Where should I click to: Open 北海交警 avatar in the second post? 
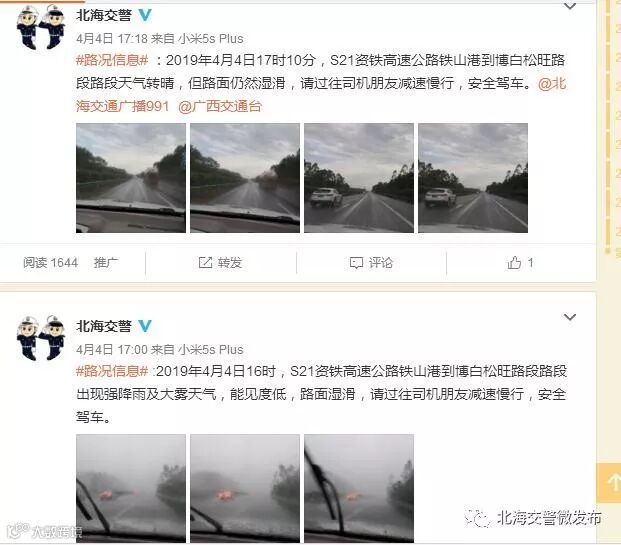pos(40,338)
